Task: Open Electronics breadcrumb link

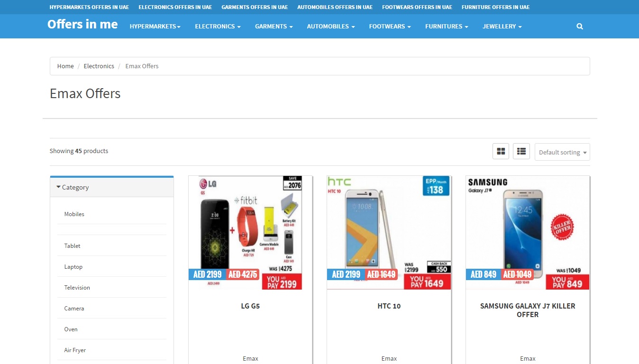Action: pyautogui.click(x=99, y=66)
